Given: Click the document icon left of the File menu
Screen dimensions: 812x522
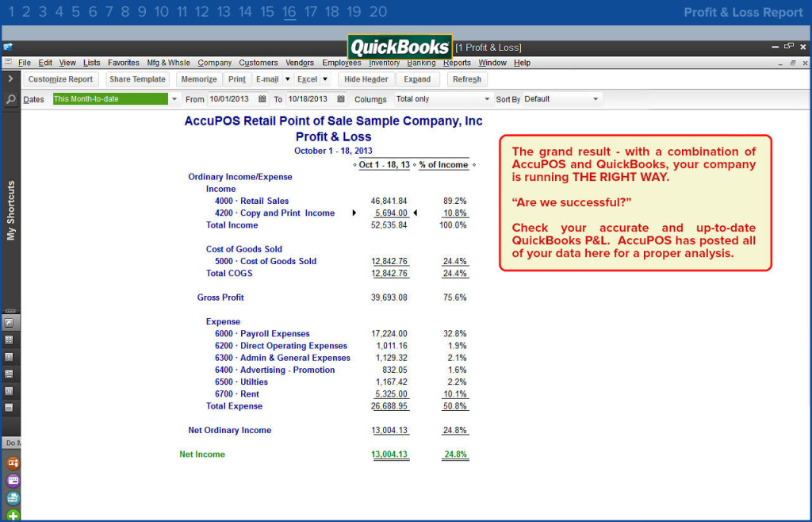Looking at the screenshot, I should (8, 62).
